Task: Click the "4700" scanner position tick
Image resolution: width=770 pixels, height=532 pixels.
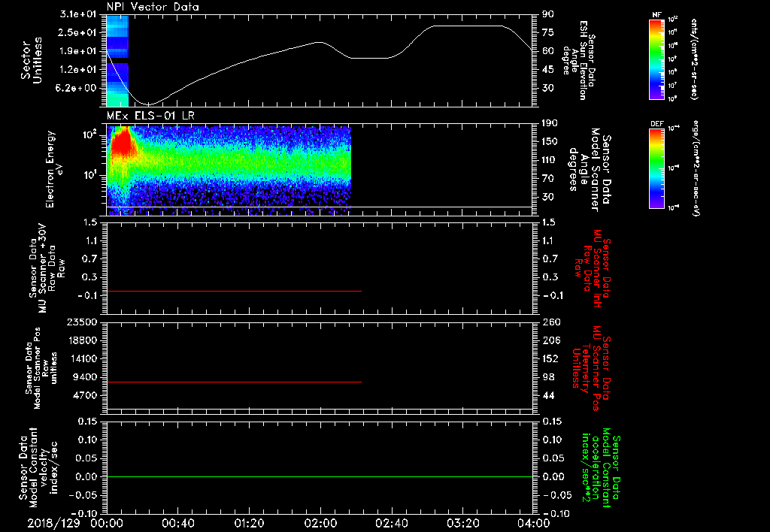Action: 84,395
